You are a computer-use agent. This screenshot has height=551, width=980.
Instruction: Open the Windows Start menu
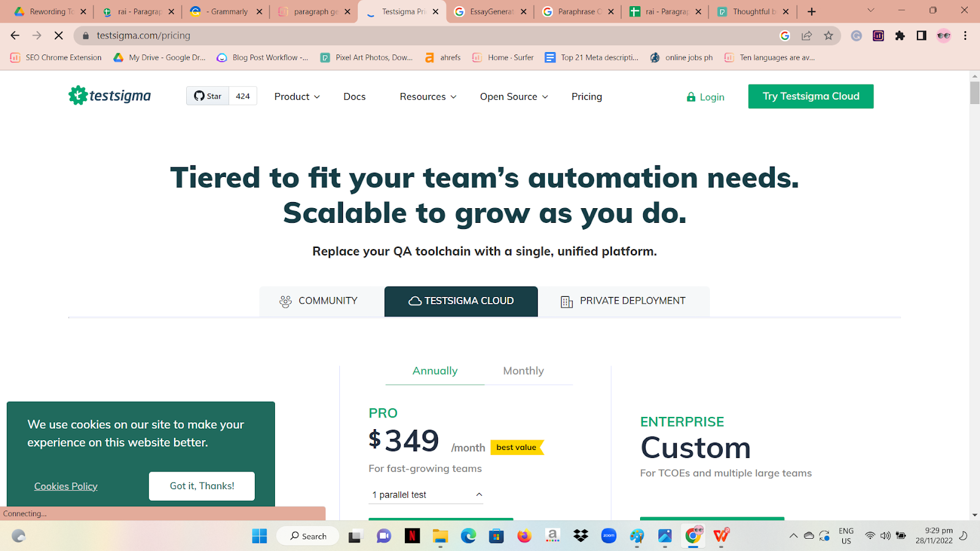(260, 536)
